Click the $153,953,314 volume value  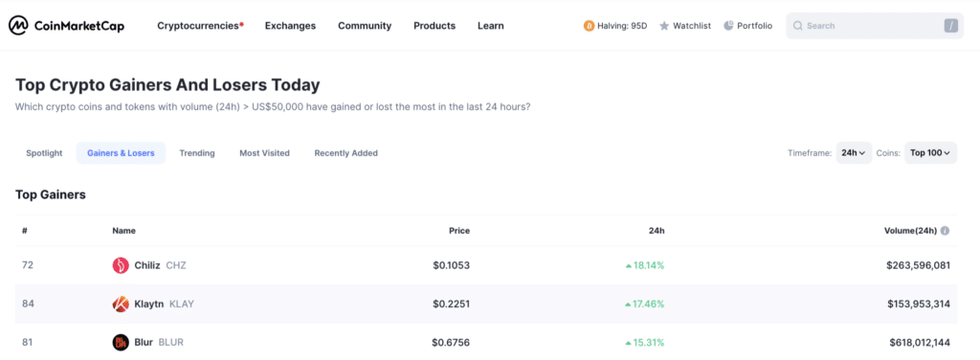click(918, 304)
